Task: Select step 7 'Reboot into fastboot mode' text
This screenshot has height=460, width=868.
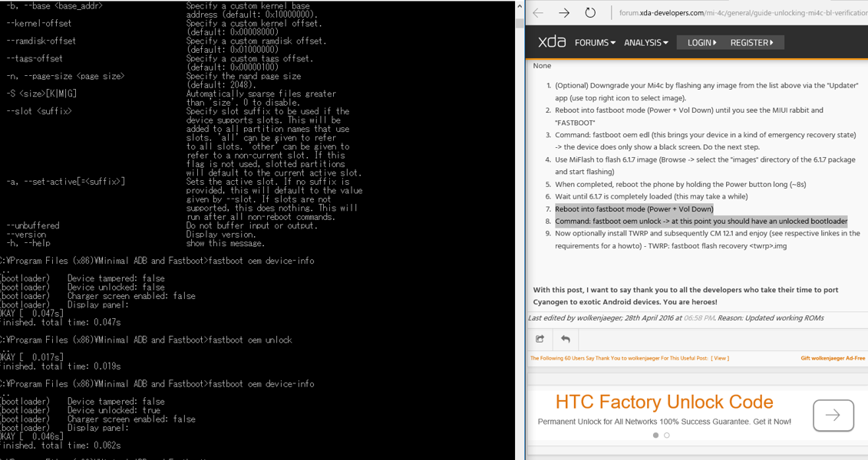Action: pyautogui.click(x=634, y=209)
